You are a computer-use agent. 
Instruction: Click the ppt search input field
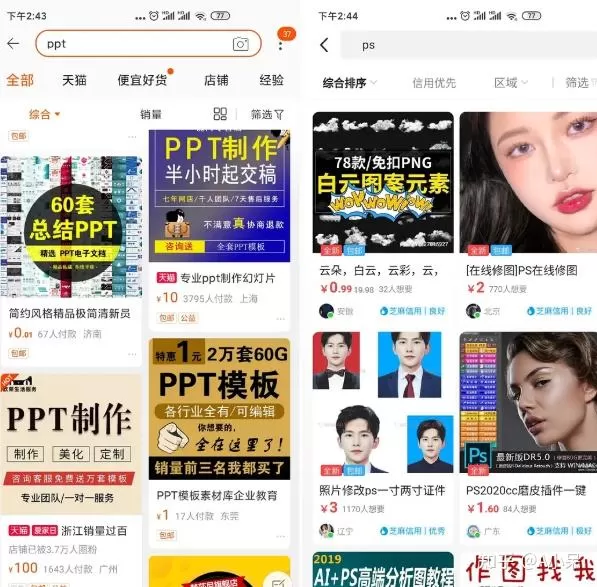pyautogui.click(x=148, y=44)
